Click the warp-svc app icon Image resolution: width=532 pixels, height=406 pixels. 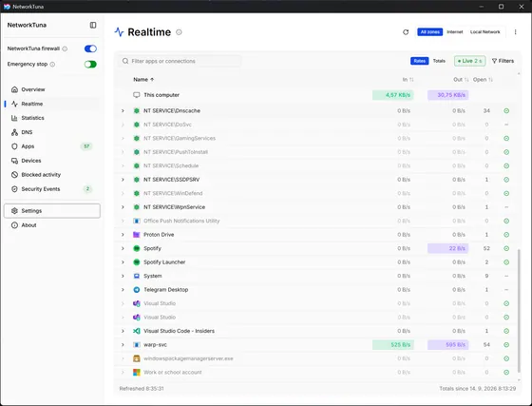[x=137, y=344]
